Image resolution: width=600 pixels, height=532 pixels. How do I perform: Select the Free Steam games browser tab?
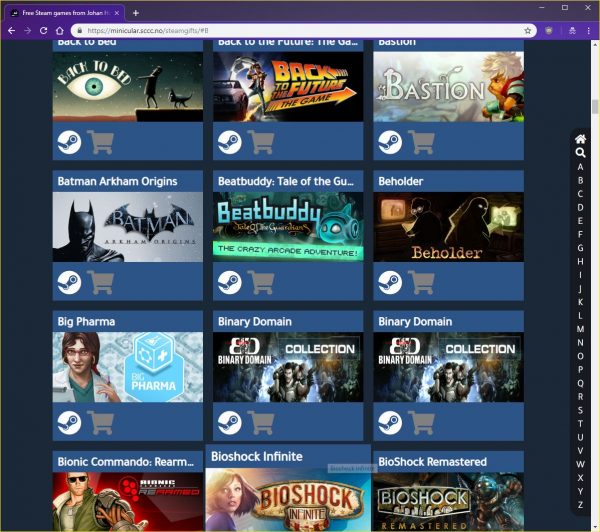pos(65,13)
